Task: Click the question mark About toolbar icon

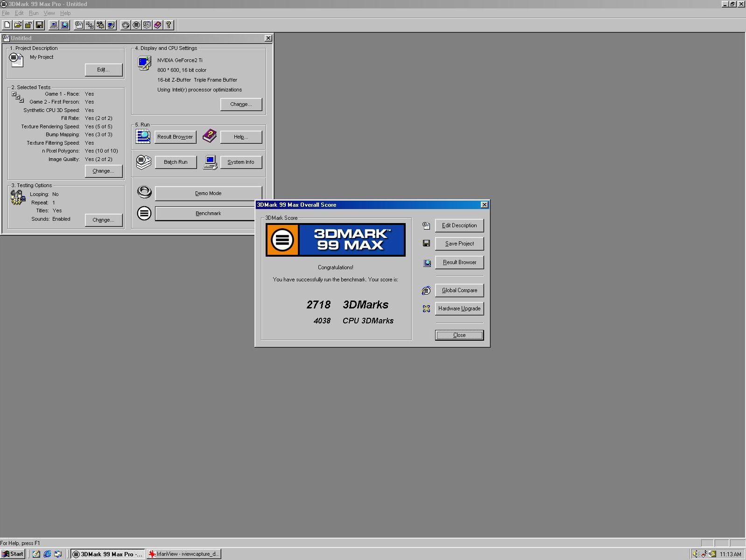Action: (169, 25)
